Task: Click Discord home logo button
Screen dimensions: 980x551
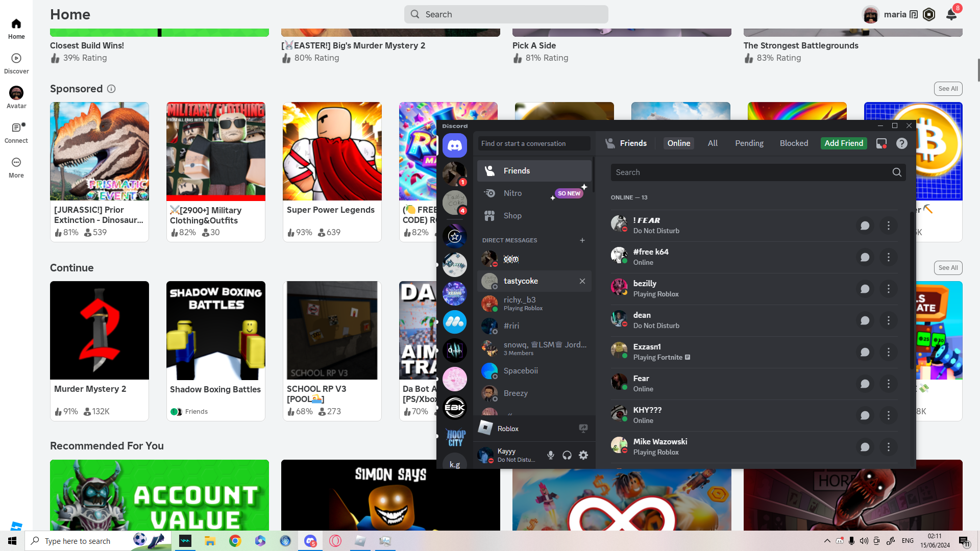Action: (454, 146)
